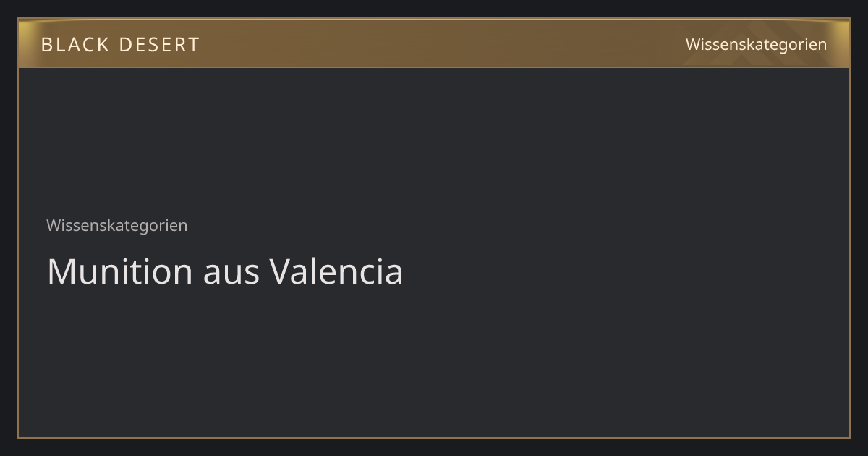This screenshot has height=456, width=868.
Task: Click the glowing right edge of header
Action: tap(843, 43)
